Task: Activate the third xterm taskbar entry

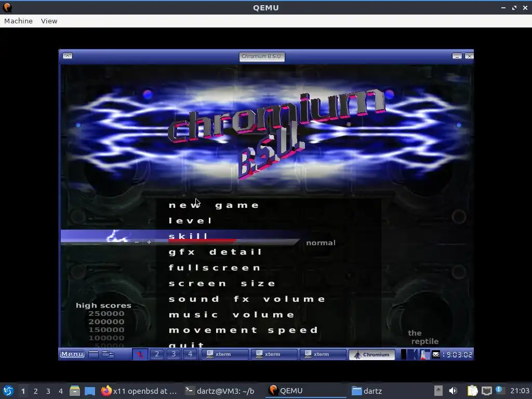Action: click(323, 354)
